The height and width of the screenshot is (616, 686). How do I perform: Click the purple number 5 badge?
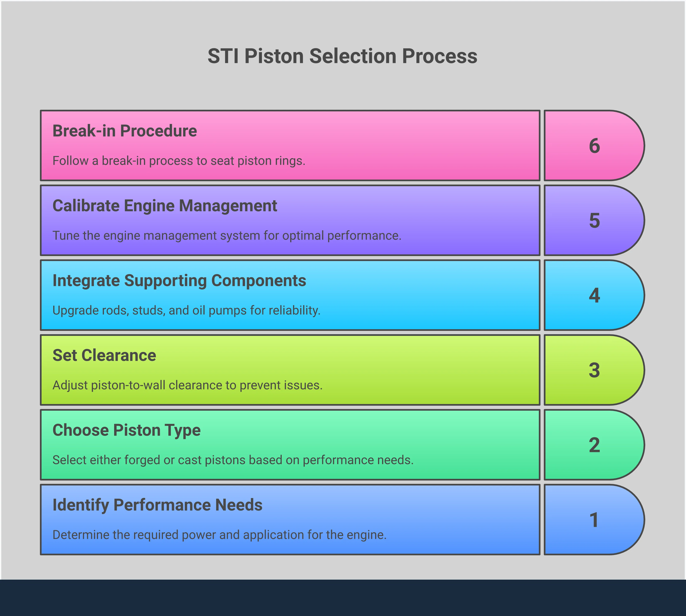(594, 221)
